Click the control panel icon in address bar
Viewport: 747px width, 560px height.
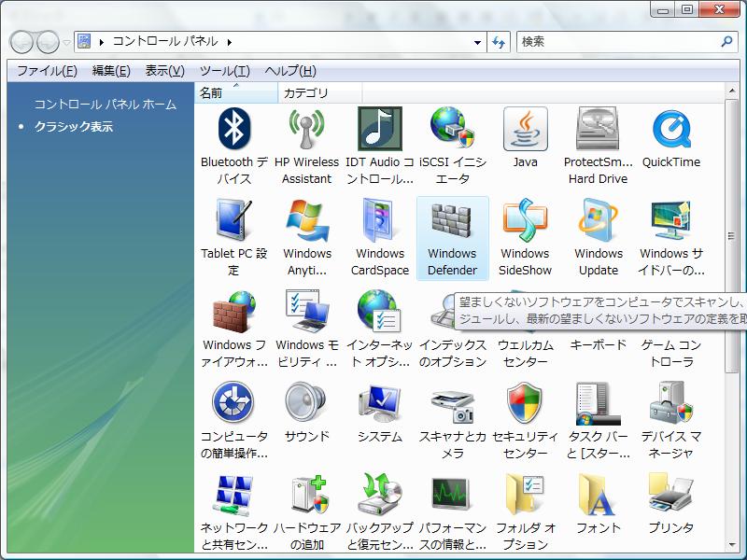[84, 41]
